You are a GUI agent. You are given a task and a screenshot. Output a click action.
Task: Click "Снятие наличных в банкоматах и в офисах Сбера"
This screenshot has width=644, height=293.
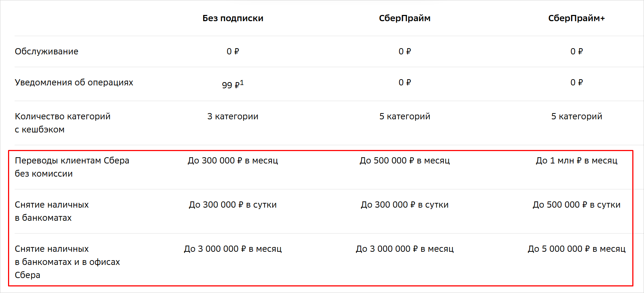click(x=67, y=262)
